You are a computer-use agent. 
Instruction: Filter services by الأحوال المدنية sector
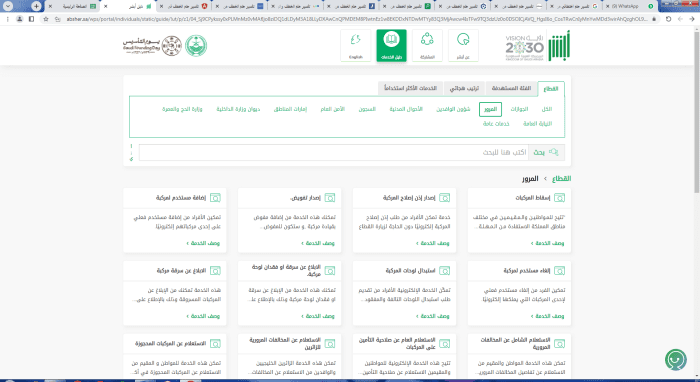(406, 109)
